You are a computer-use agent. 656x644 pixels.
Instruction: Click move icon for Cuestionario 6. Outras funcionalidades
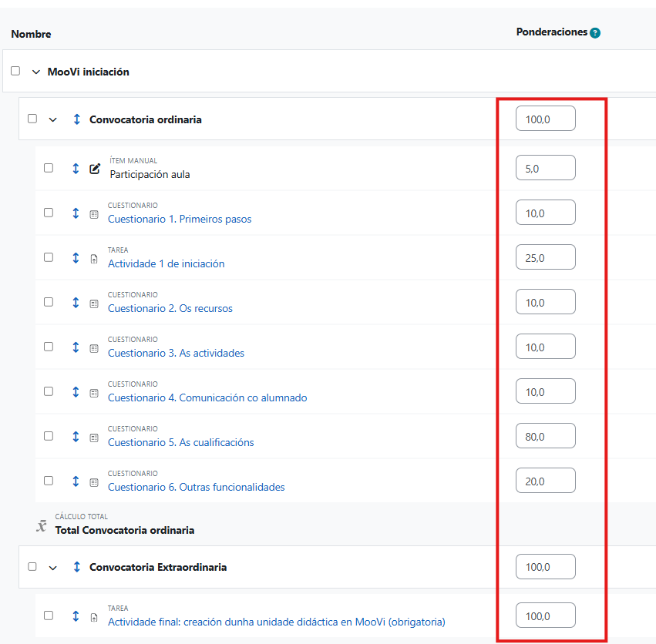coord(76,481)
